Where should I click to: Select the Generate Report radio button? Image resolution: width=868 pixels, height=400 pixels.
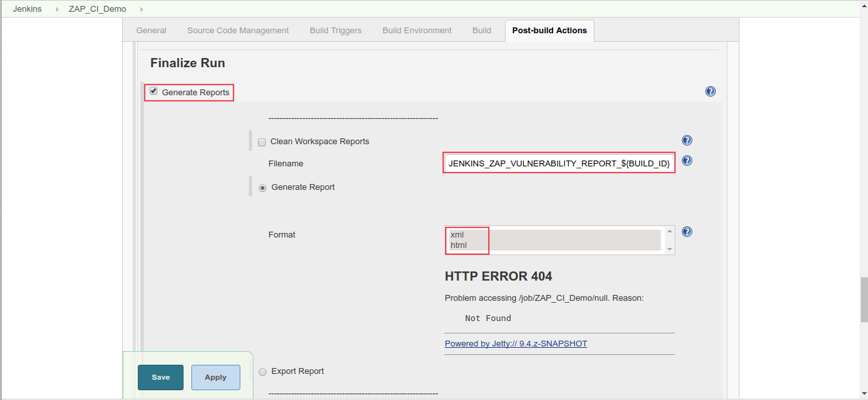(x=263, y=187)
